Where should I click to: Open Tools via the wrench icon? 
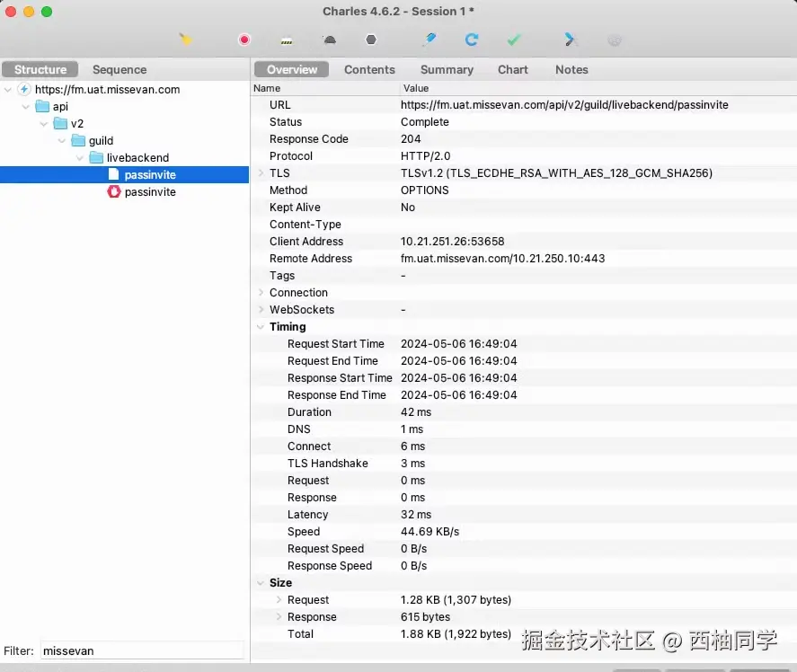click(x=570, y=40)
